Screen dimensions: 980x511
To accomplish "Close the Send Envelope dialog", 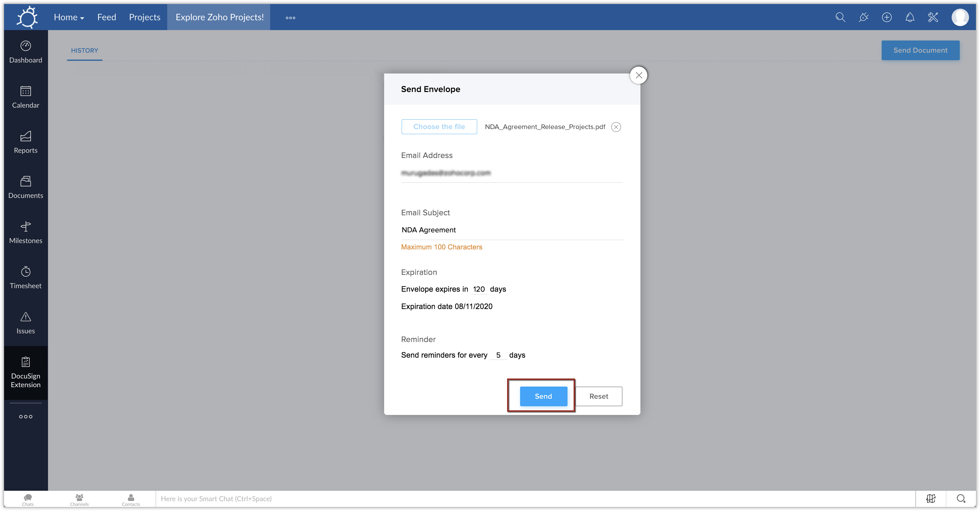I will [x=638, y=75].
